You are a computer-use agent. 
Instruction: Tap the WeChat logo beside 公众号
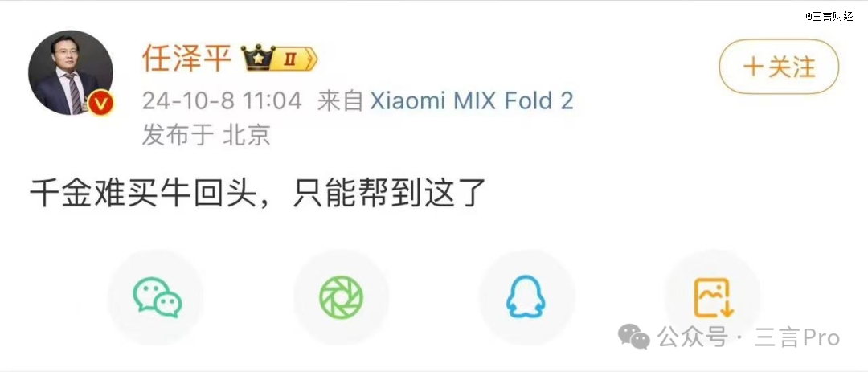634,337
